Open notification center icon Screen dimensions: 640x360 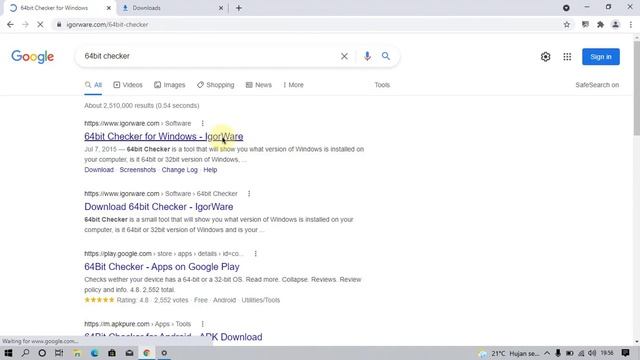[625, 353]
